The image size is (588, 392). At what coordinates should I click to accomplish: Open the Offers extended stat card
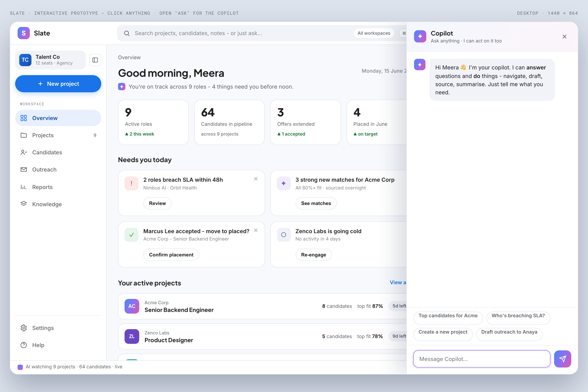[x=305, y=122]
